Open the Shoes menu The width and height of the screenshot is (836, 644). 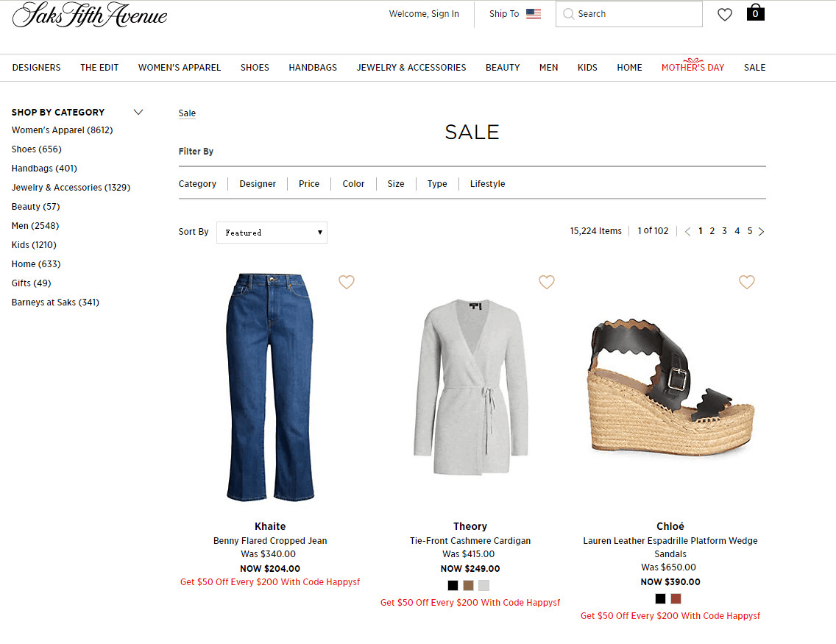coord(255,68)
